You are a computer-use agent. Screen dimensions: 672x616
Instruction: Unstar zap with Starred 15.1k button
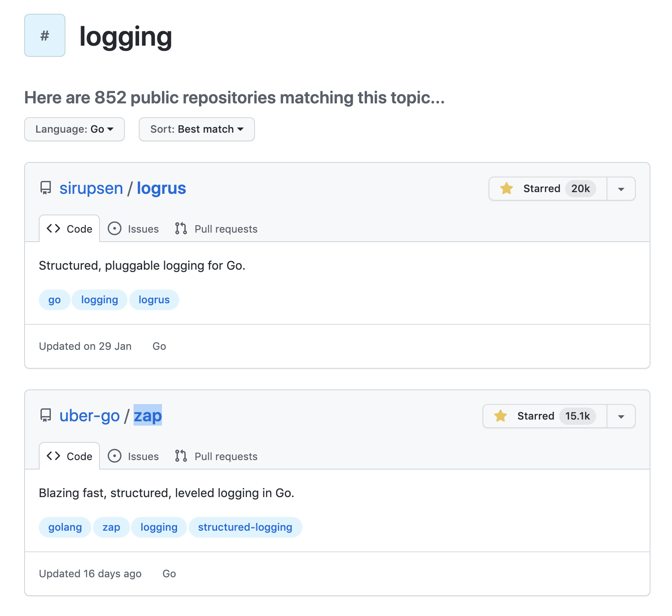click(545, 416)
